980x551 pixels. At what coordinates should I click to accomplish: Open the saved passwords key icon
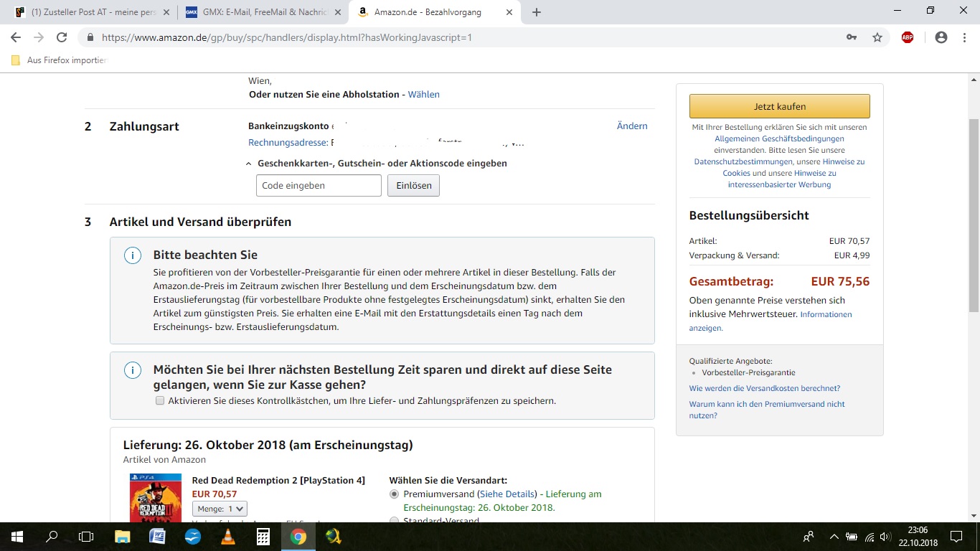pyautogui.click(x=852, y=37)
